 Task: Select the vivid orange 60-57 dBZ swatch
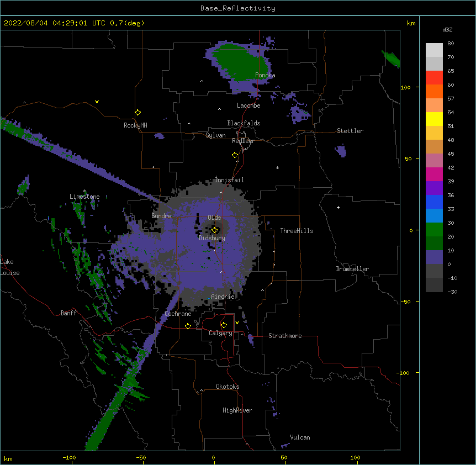coord(434,92)
